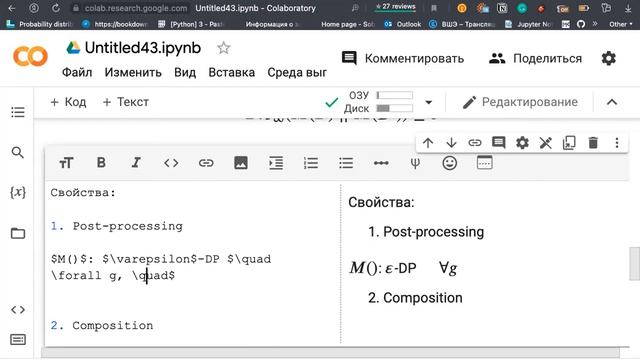Move cell up
The width and height of the screenshot is (640, 360).
click(x=428, y=143)
